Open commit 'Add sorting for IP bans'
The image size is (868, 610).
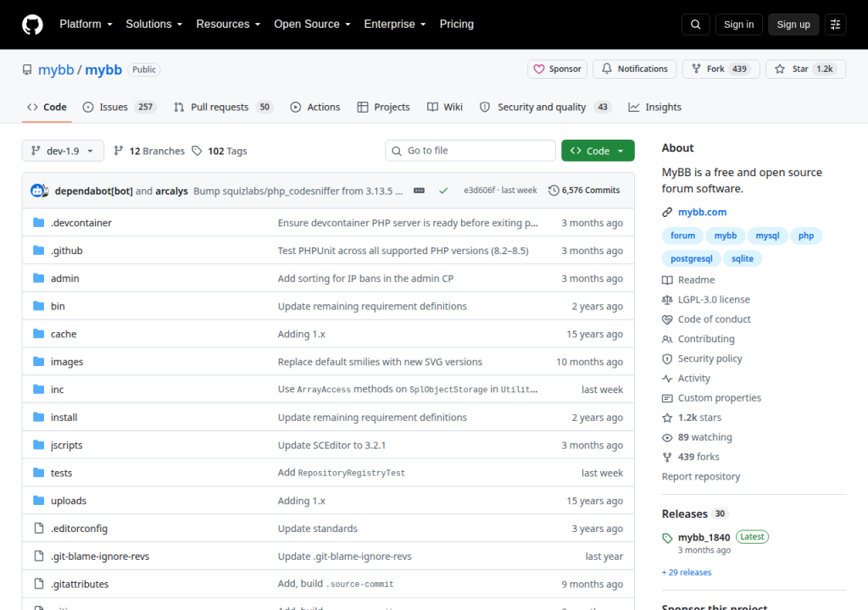(365, 279)
